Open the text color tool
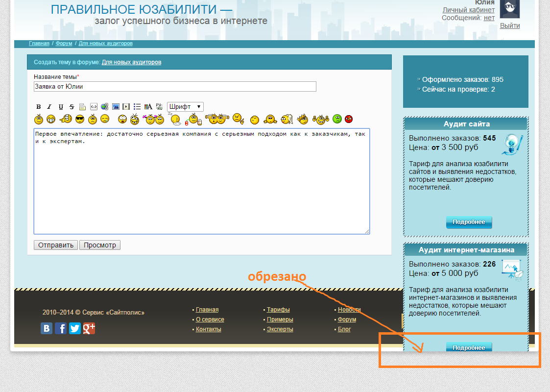The image size is (550, 392). 148,107
